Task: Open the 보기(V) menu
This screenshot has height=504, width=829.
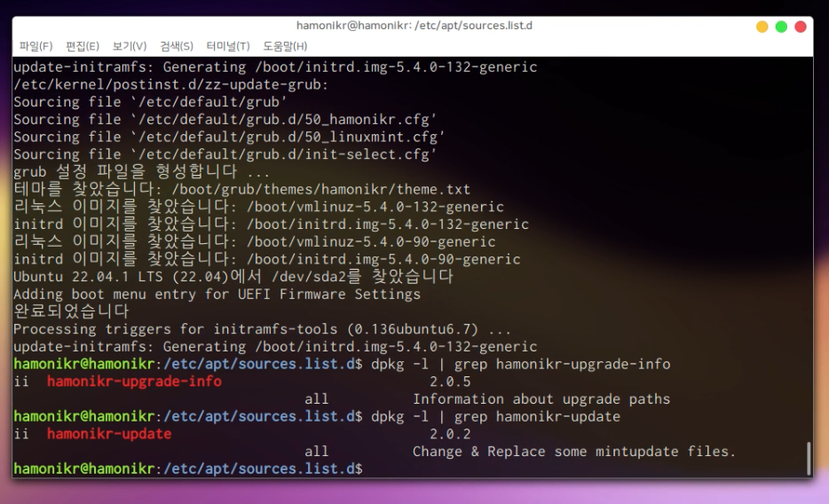Action: 130,46
